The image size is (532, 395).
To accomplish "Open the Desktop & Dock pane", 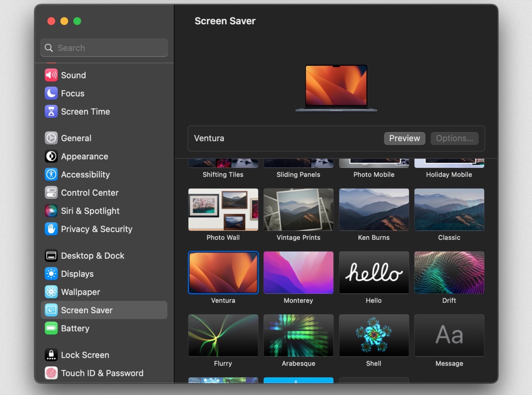I will click(x=92, y=256).
